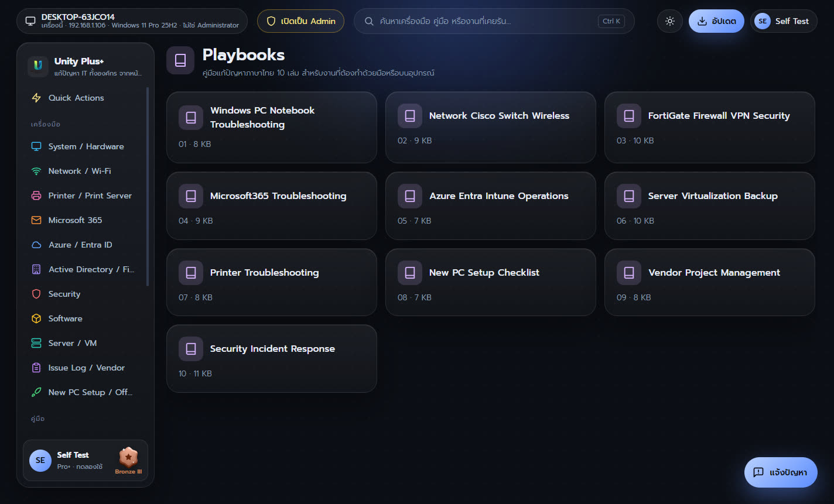Viewport: 834px width, 504px height.
Task: Click the sidebar vertical scrollbar
Action: [148, 186]
